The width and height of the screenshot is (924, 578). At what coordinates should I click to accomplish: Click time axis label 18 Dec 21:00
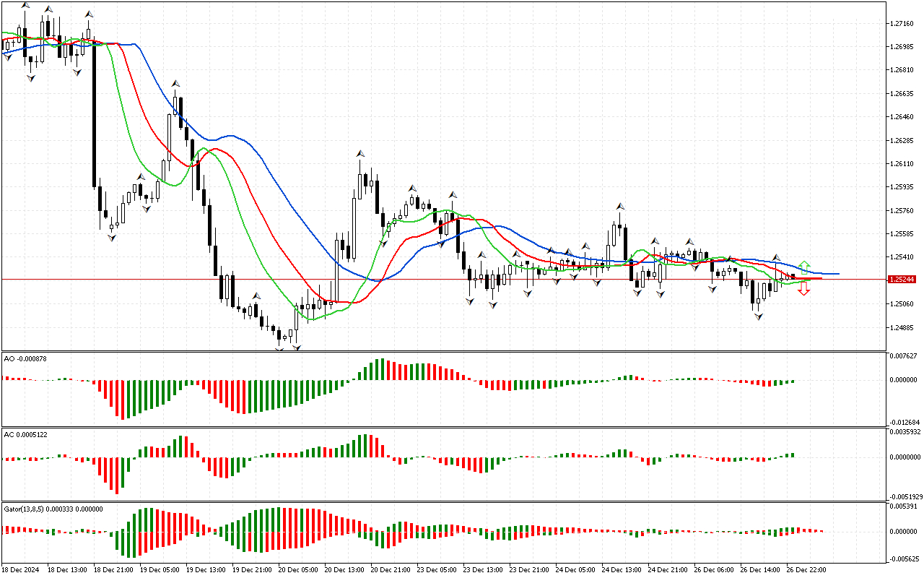[x=114, y=570]
